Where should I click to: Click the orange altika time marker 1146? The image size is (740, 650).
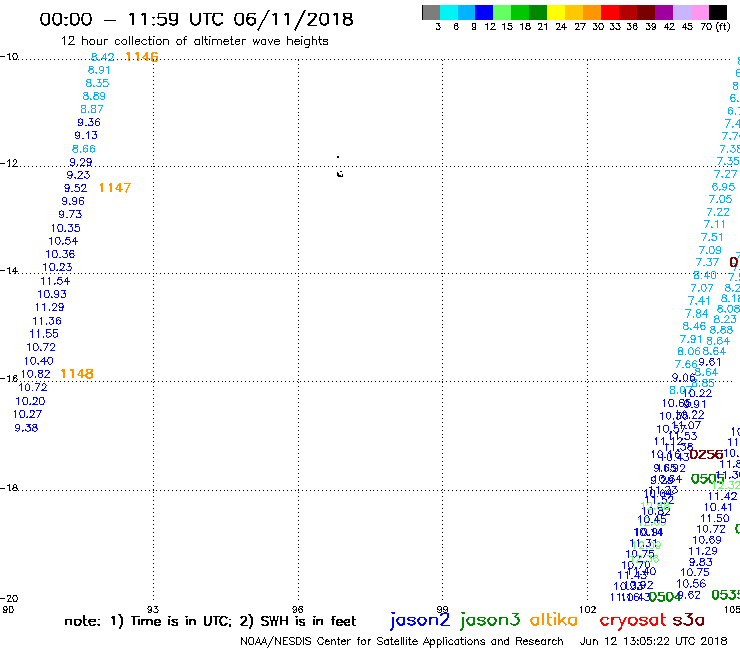[x=142, y=57]
